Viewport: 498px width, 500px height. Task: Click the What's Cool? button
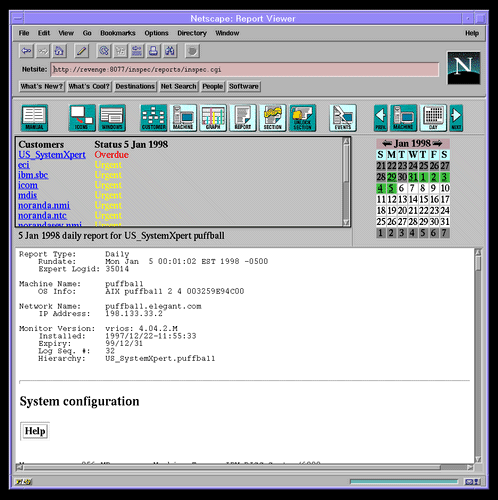[89, 86]
